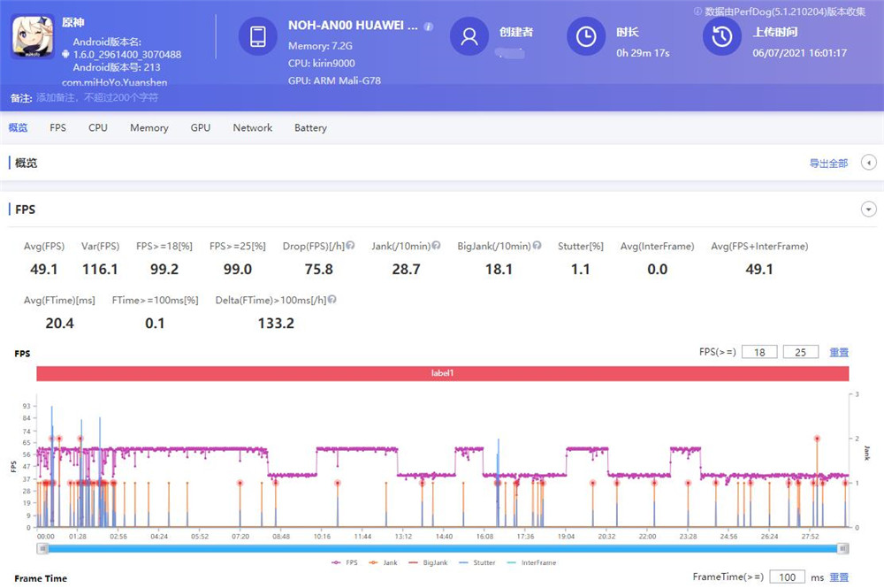This screenshot has width=884, height=588.
Task: Collapse the overview panel arrow button
Action: click(868, 163)
